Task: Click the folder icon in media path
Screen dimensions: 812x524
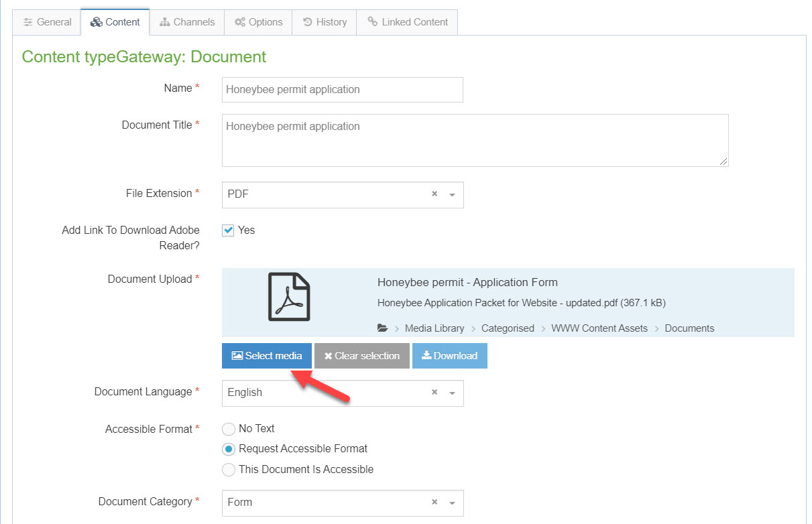Action: click(x=382, y=328)
